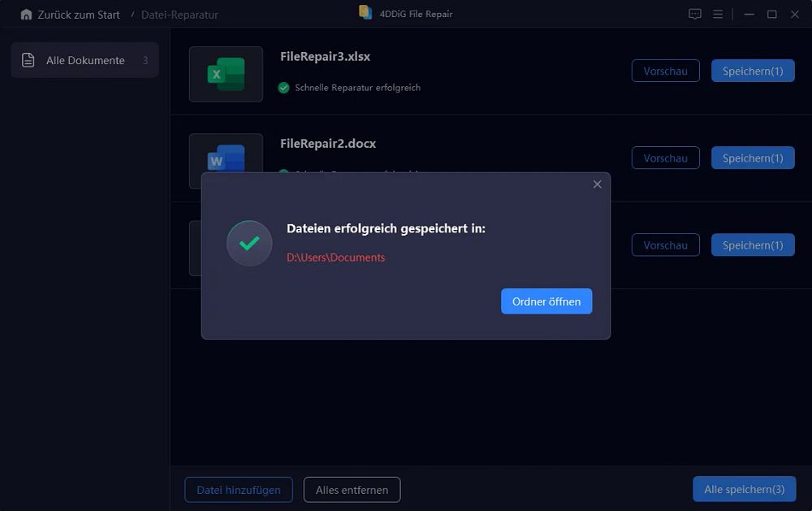Image resolution: width=812 pixels, height=511 pixels.
Task: Click the FileRepair2.docx file name
Action: [x=328, y=144]
